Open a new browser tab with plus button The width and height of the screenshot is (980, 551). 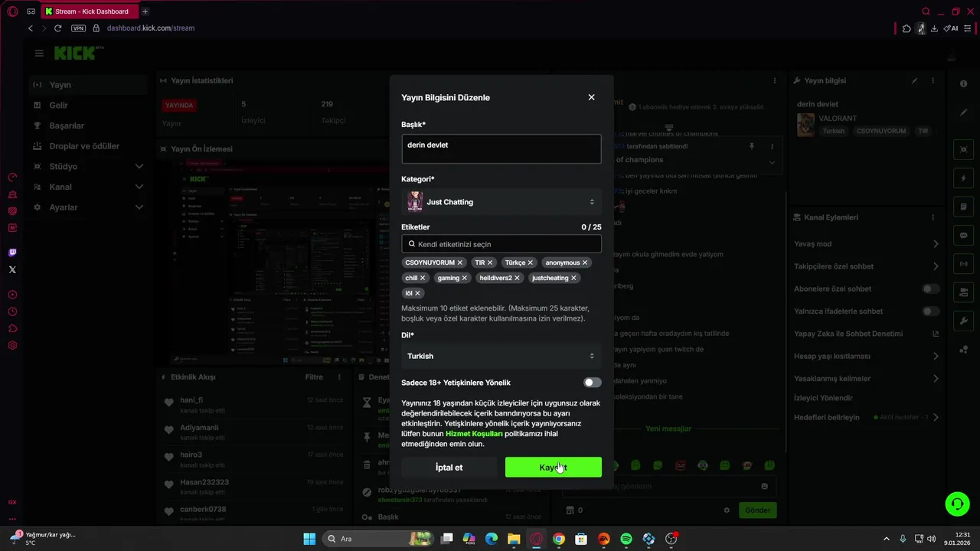[x=145, y=11]
